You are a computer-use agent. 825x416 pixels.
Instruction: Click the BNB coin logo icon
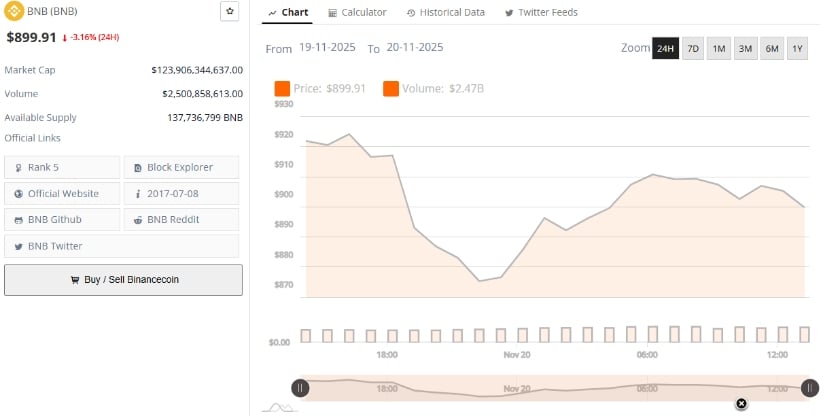14,12
